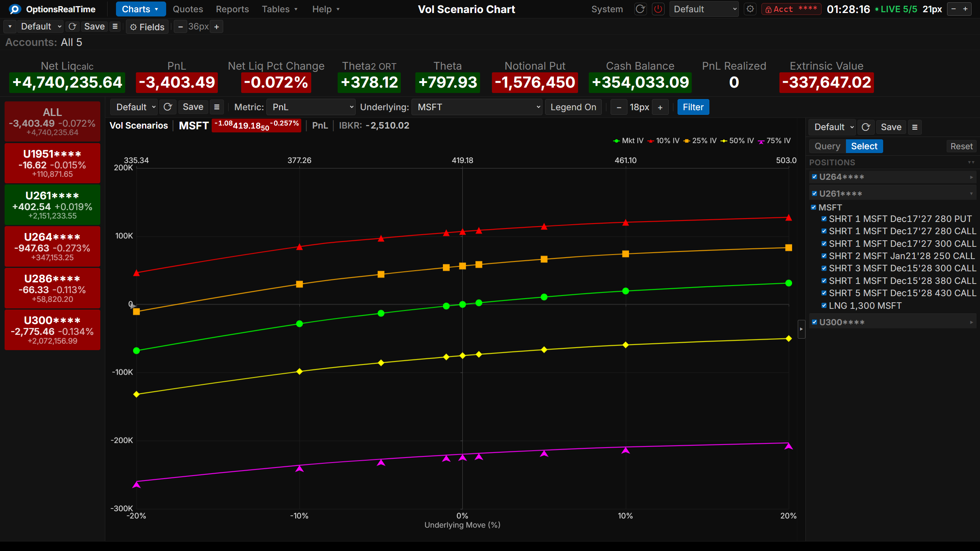Viewport: 980px width, 551px height.
Task: Toggle 75% IV legend series
Action: pyautogui.click(x=774, y=141)
